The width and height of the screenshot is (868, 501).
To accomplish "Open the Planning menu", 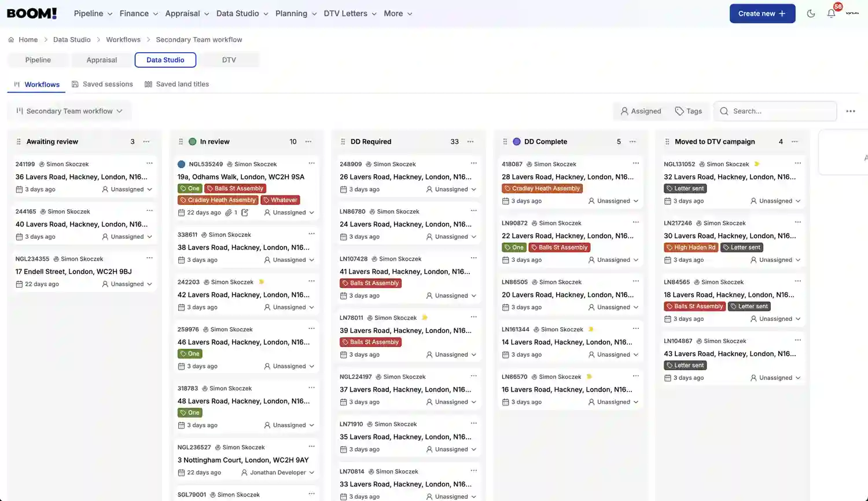I will (x=296, y=13).
